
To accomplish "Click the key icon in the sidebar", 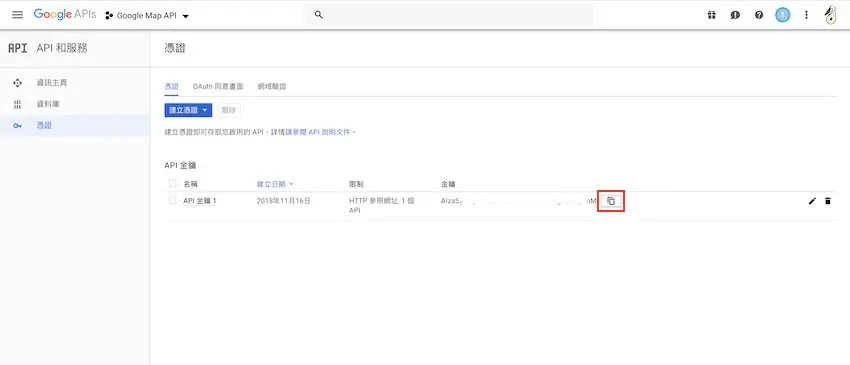I will (17, 126).
